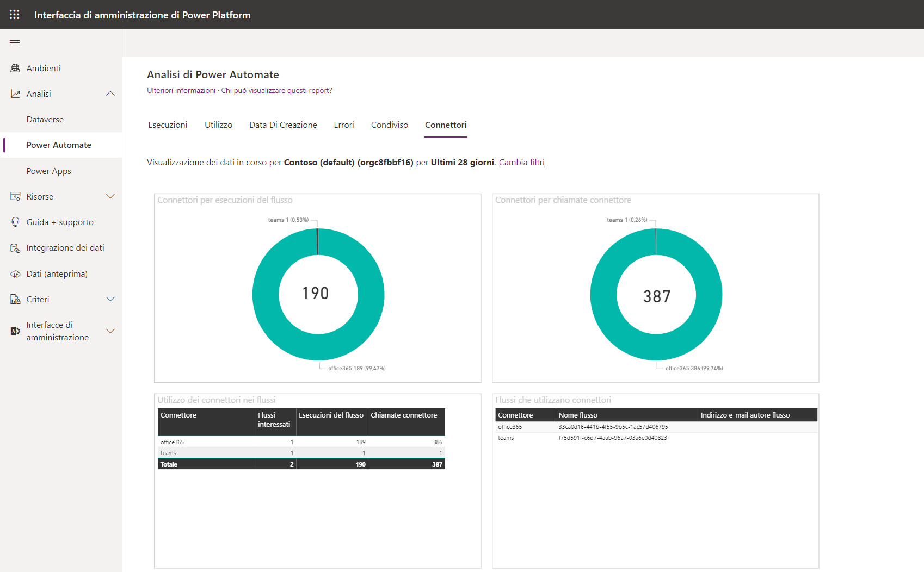This screenshot has height=572, width=924.
Task: Collapse the navigation hamburger menu
Action: pos(15,42)
